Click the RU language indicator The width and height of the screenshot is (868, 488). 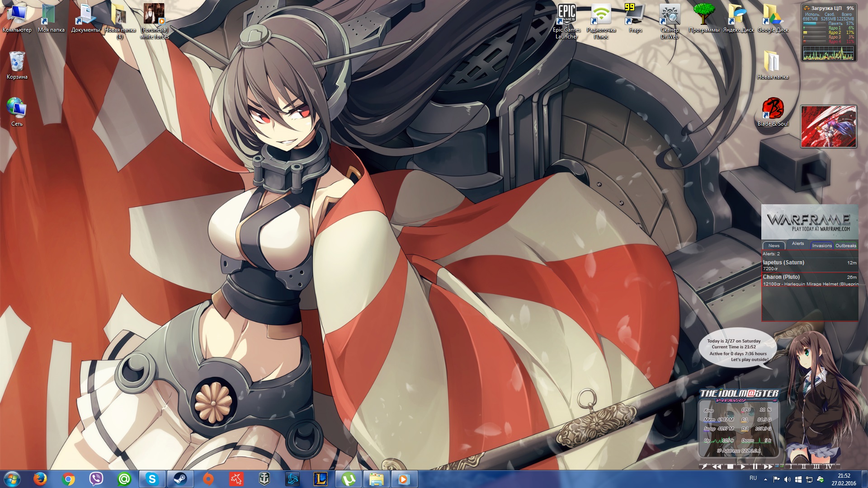click(x=753, y=478)
